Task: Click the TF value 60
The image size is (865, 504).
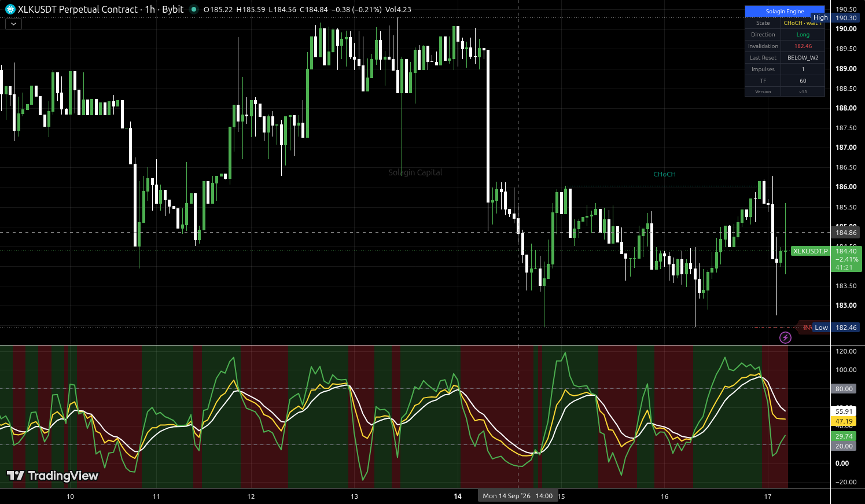Action: (x=803, y=81)
